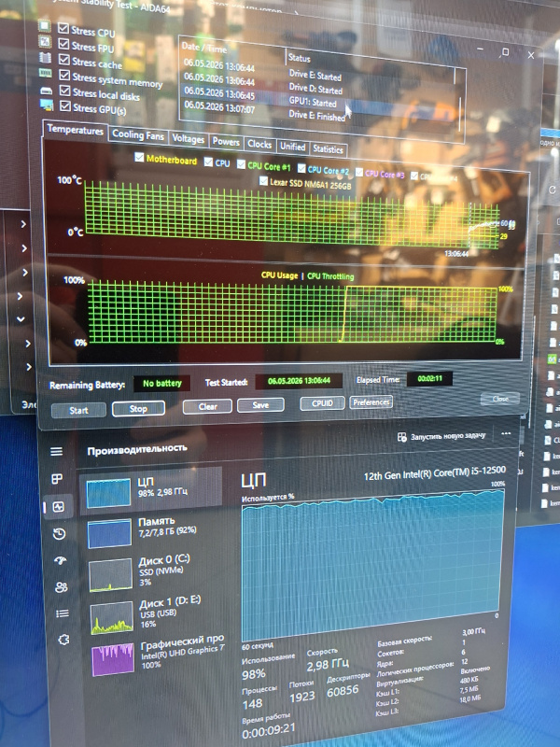Click the Stress FPU percent icon

coord(45,41)
